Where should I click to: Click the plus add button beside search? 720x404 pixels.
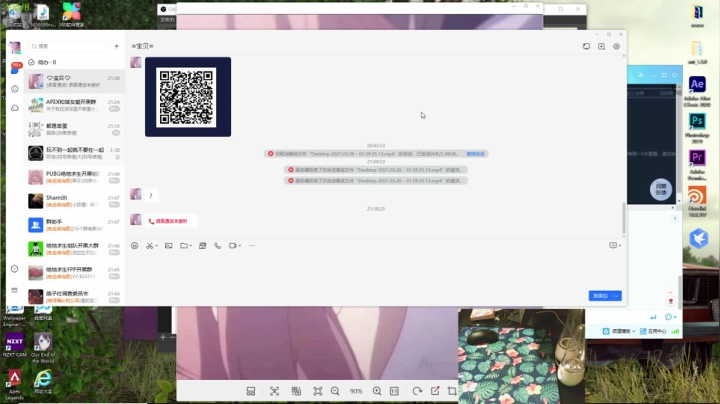coord(117,46)
